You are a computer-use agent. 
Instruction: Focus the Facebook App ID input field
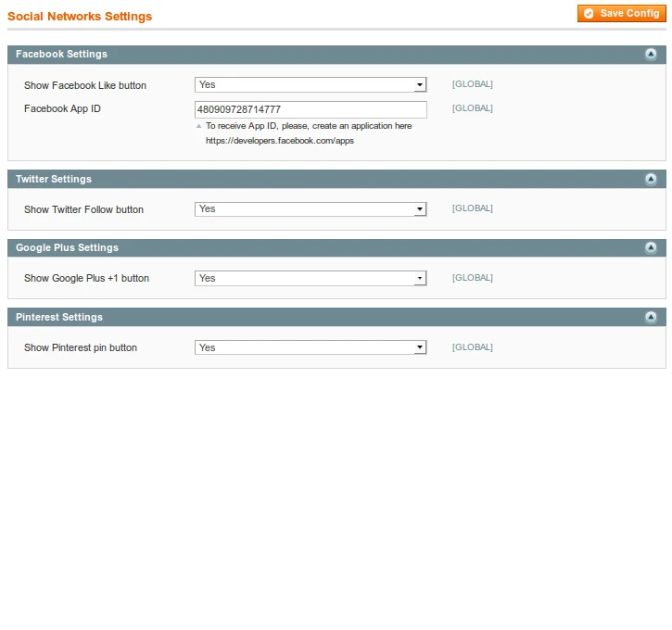[311, 109]
